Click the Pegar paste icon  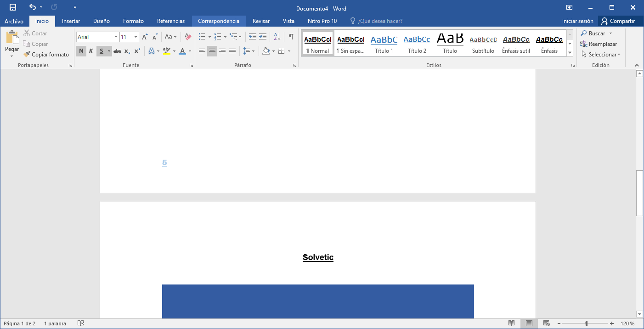click(x=12, y=38)
